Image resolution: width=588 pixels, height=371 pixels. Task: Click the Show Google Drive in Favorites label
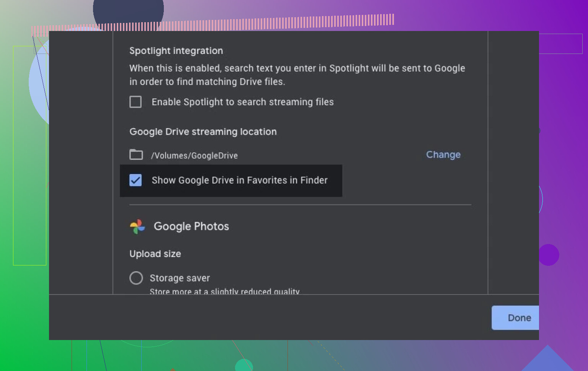pos(240,180)
